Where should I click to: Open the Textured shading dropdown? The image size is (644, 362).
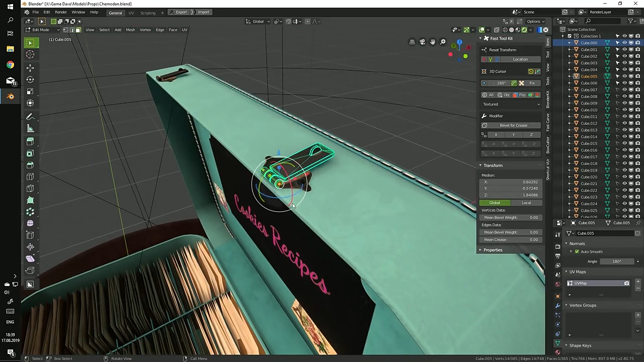click(511, 104)
